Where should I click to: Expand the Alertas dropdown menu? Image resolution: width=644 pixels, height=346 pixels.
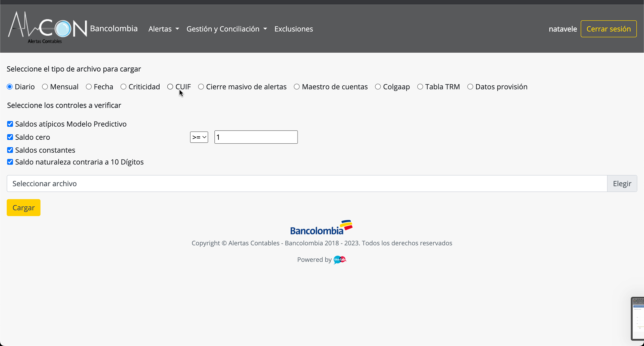pos(164,29)
